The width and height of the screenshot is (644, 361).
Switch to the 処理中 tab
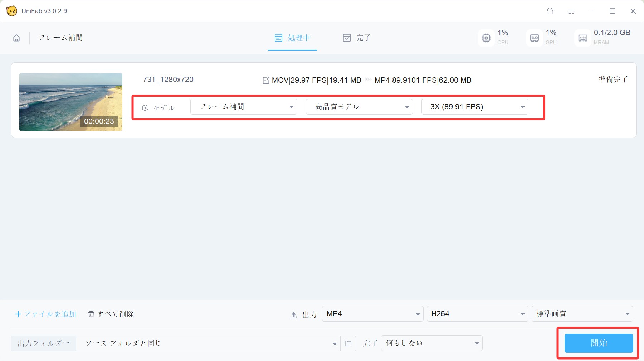pyautogui.click(x=292, y=38)
